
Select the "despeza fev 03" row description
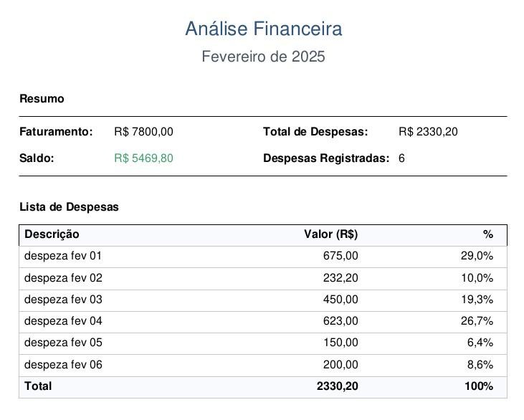click(63, 300)
